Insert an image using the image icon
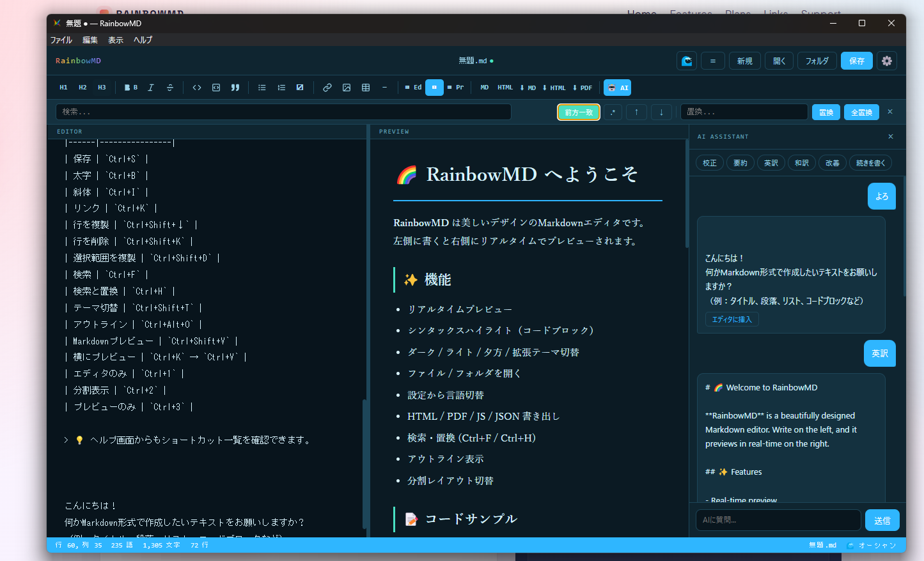 point(347,88)
